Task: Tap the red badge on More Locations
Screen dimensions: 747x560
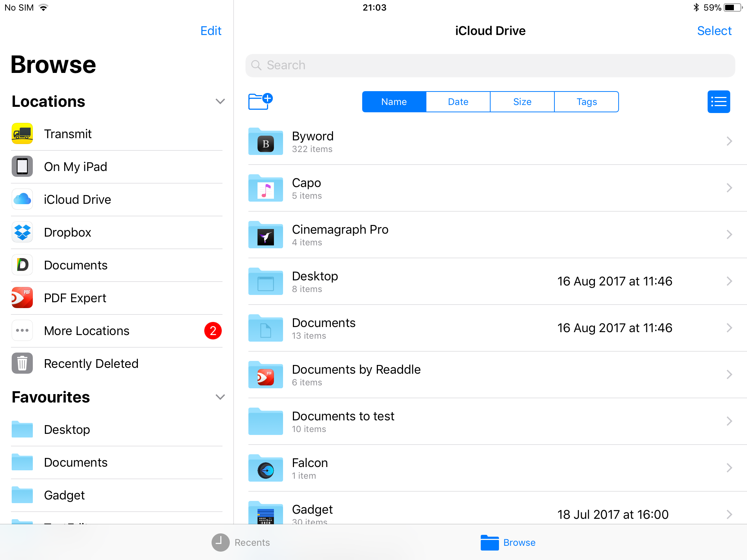Action: click(x=213, y=331)
